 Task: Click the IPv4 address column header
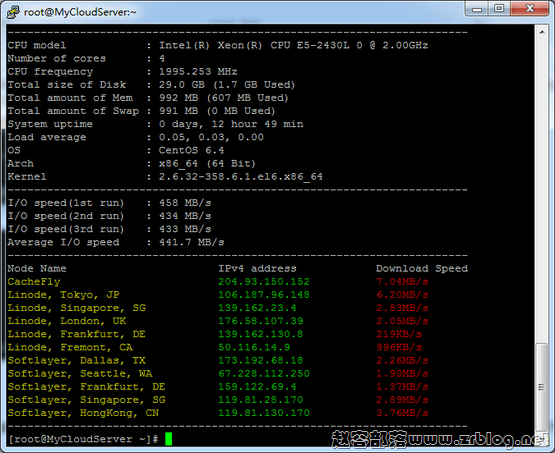tap(257, 269)
